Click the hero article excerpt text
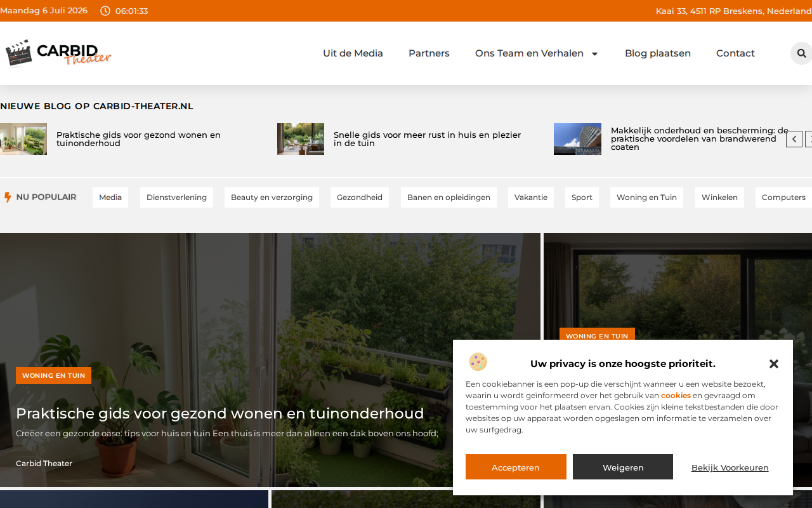The width and height of the screenshot is (812, 508). point(227,434)
